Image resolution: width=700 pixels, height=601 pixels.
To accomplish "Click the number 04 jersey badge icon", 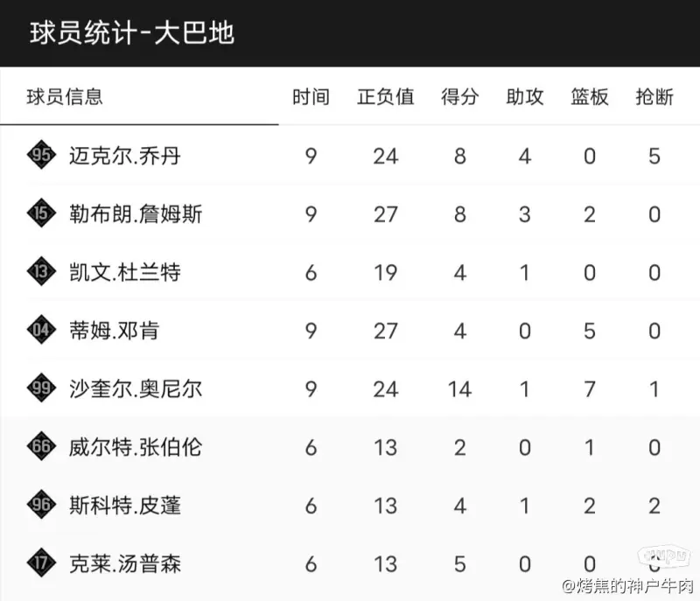I will [x=40, y=331].
